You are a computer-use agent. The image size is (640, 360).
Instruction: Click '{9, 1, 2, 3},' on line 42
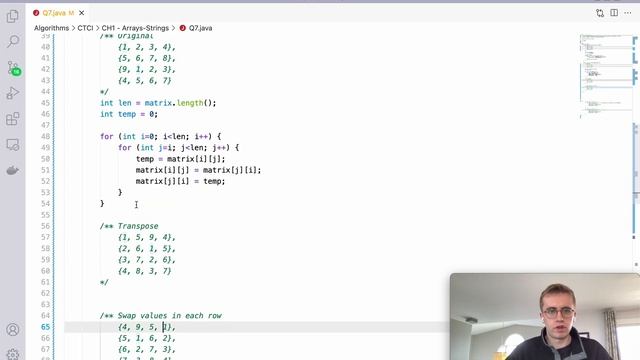[147, 69]
